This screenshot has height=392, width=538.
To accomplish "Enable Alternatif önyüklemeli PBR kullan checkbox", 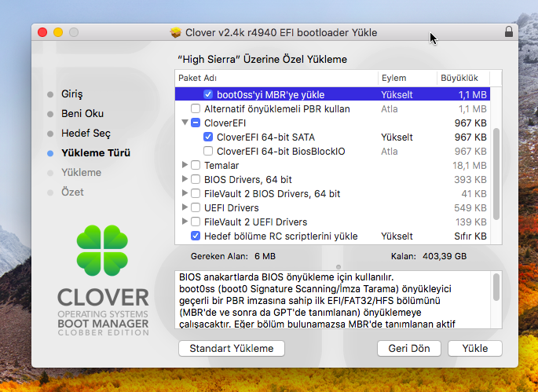I will [x=196, y=108].
